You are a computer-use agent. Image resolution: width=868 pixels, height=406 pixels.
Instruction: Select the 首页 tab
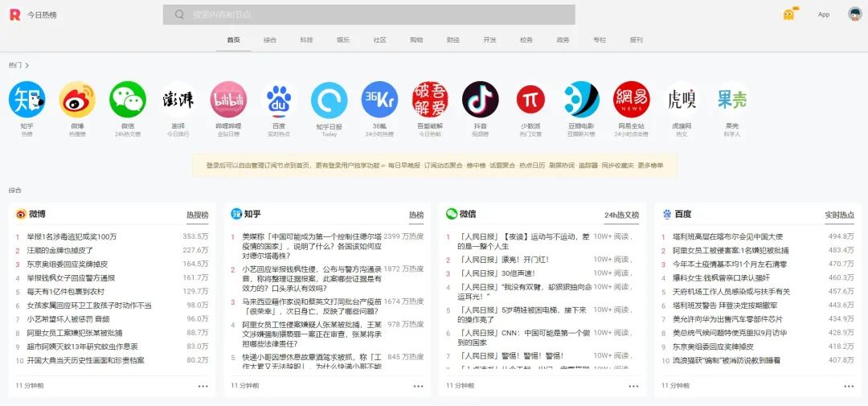(x=234, y=40)
